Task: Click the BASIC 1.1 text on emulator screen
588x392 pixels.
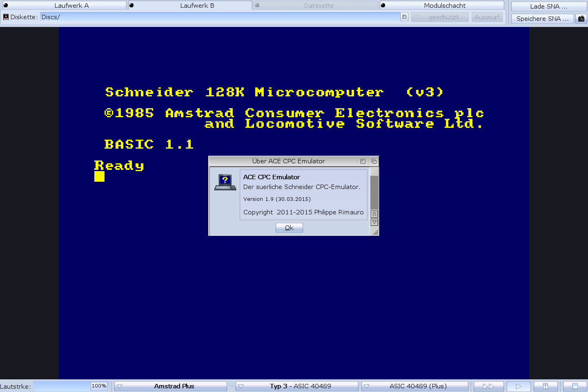Action: coord(149,144)
